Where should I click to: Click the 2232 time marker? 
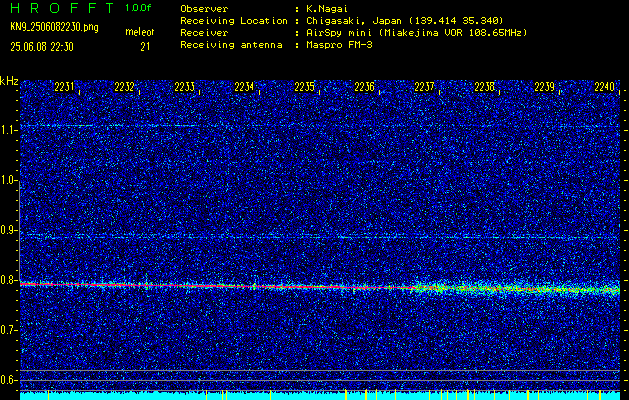pos(124,87)
